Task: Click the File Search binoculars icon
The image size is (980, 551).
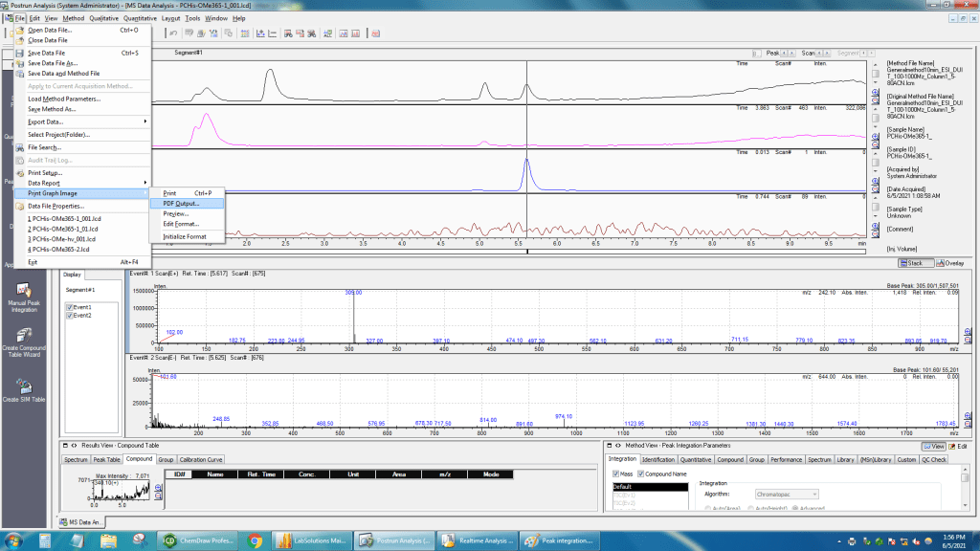Action: coord(20,147)
